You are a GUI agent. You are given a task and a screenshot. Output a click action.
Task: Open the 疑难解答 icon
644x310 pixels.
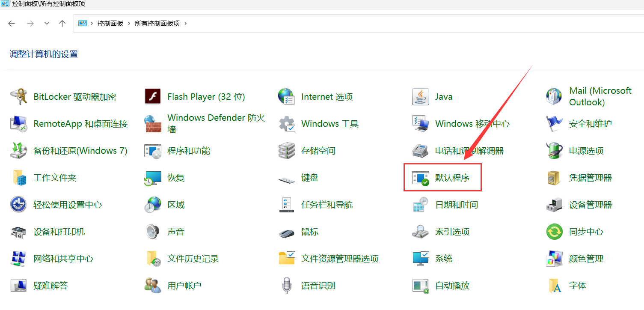(x=19, y=286)
